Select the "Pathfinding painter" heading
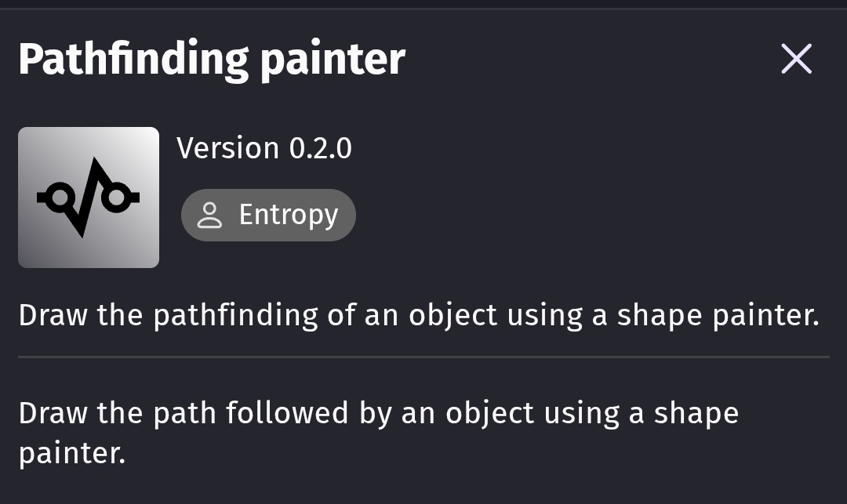 coord(212,59)
